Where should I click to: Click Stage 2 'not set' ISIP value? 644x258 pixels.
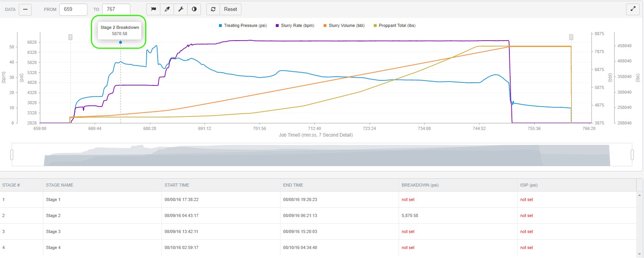(x=527, y=215)
